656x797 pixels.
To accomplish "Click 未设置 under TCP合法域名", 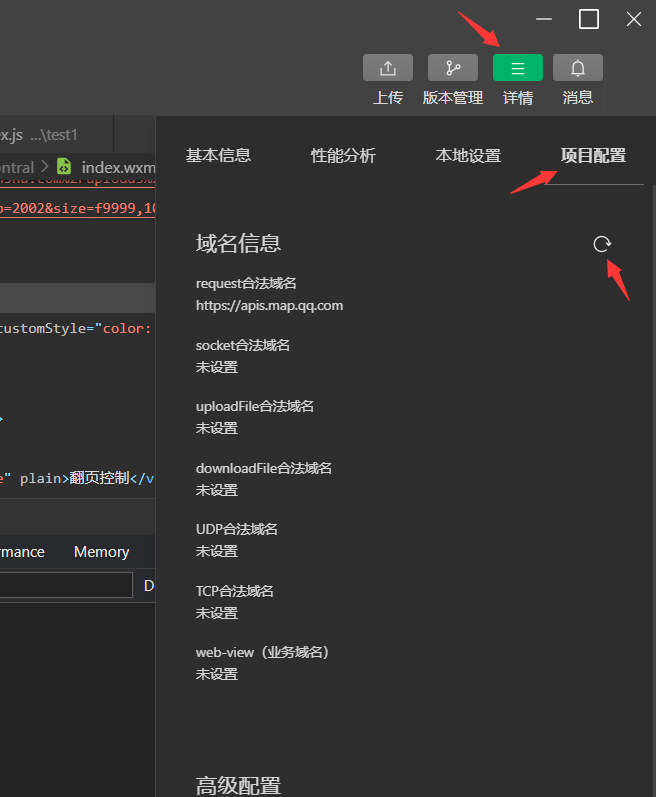I will coord(217,613).
